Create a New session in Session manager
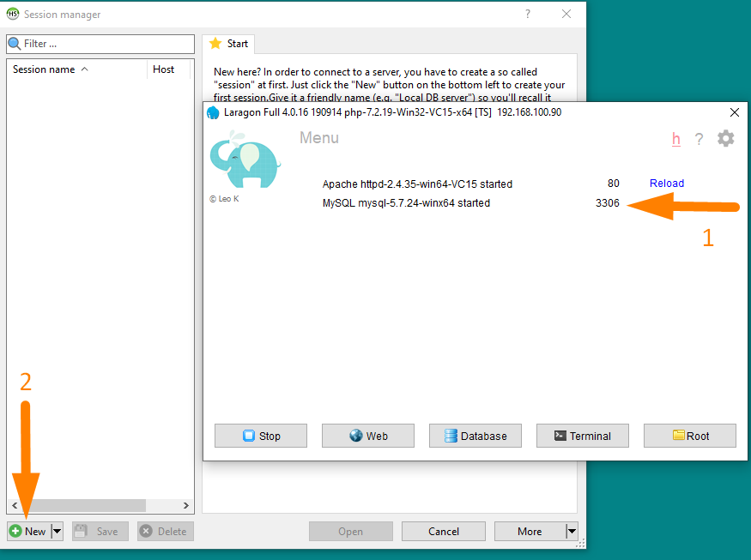 28,532
